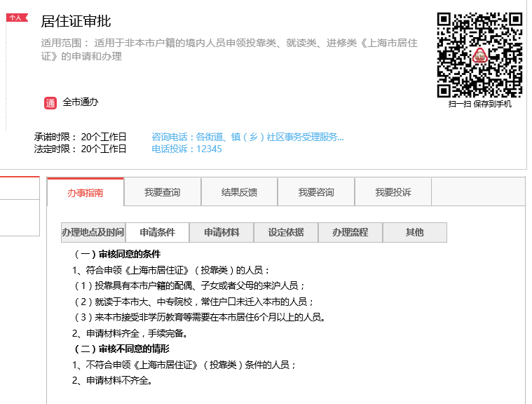Open the 设定依据 sub-tab

tap(286, 232)
